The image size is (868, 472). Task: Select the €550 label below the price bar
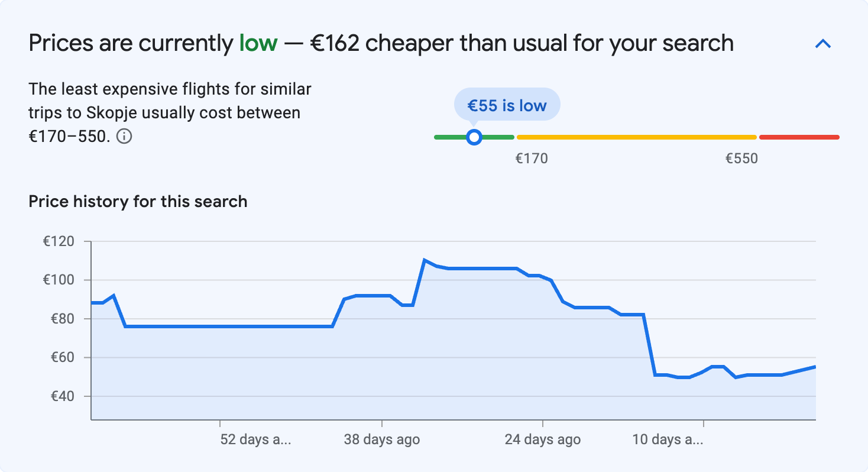tap(741, 158)
